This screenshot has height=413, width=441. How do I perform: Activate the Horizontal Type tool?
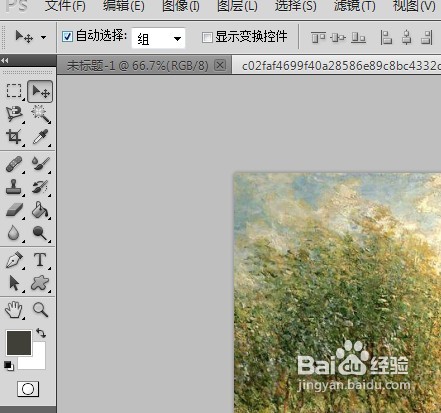(x=40, y=260)
